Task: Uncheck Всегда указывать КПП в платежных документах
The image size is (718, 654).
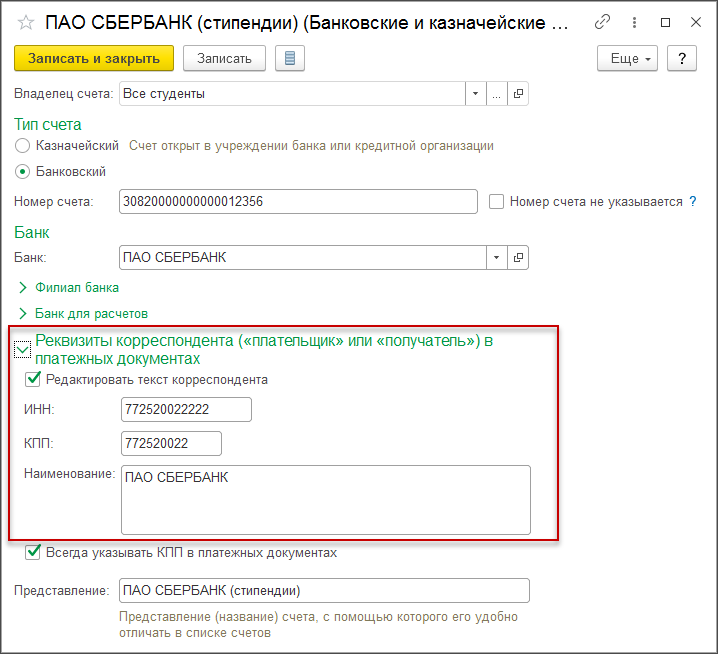Action: 33,552
